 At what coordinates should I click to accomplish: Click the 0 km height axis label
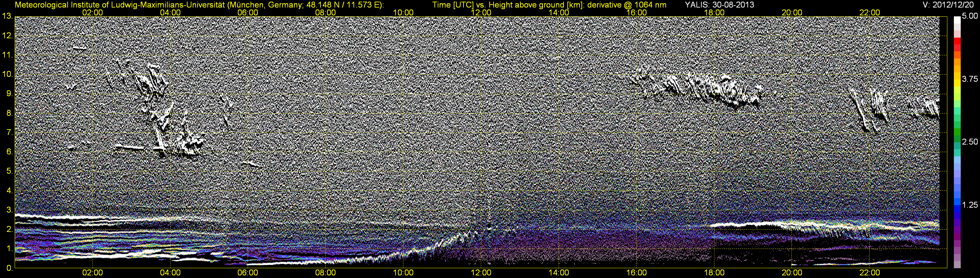(9, 268)
